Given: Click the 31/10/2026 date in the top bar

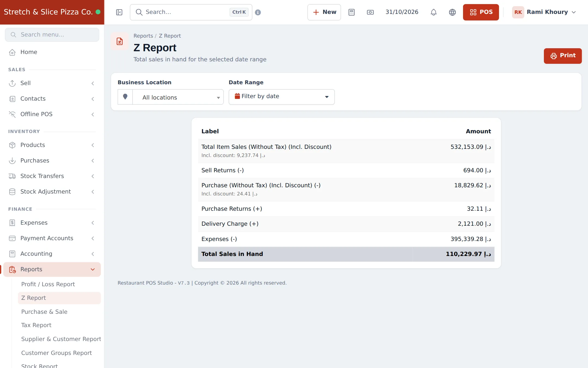Looking at the screenshot, I should point(402,12).
